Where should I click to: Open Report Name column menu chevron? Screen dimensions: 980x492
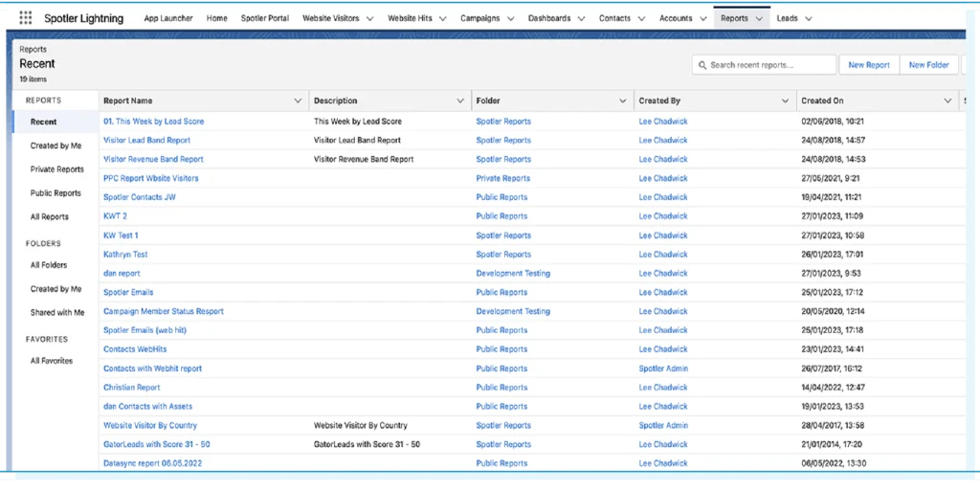click(x=298, y=101)
